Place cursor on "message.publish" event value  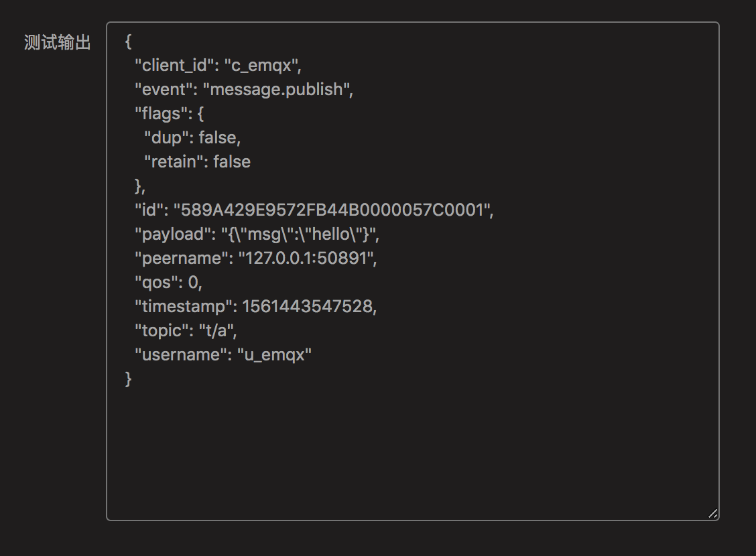coord(277,90)
